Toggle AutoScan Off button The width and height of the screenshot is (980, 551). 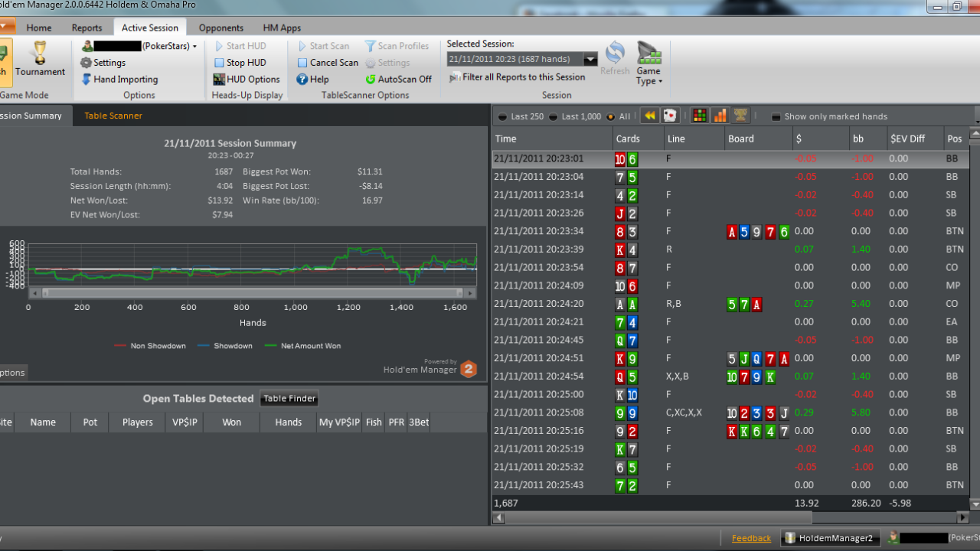click(x=398, y=80)
